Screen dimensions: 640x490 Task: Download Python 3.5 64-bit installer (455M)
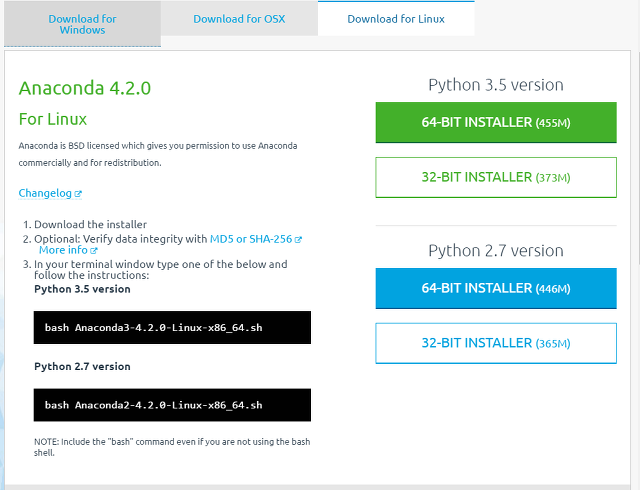pyautogui.click(x=496, y=122)
